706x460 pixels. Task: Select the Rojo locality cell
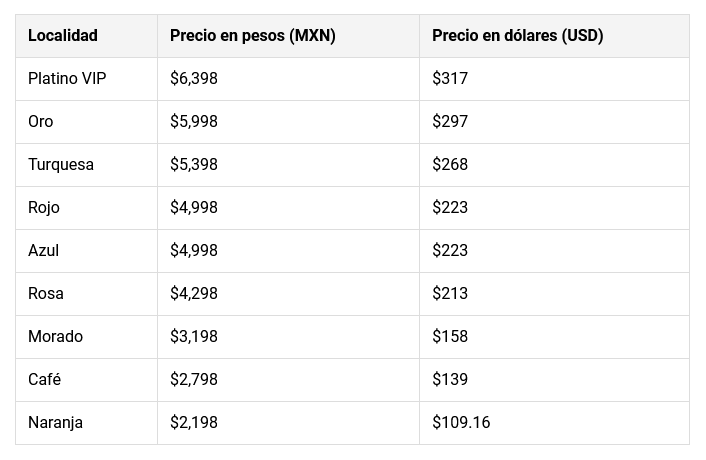coord(44,208)
